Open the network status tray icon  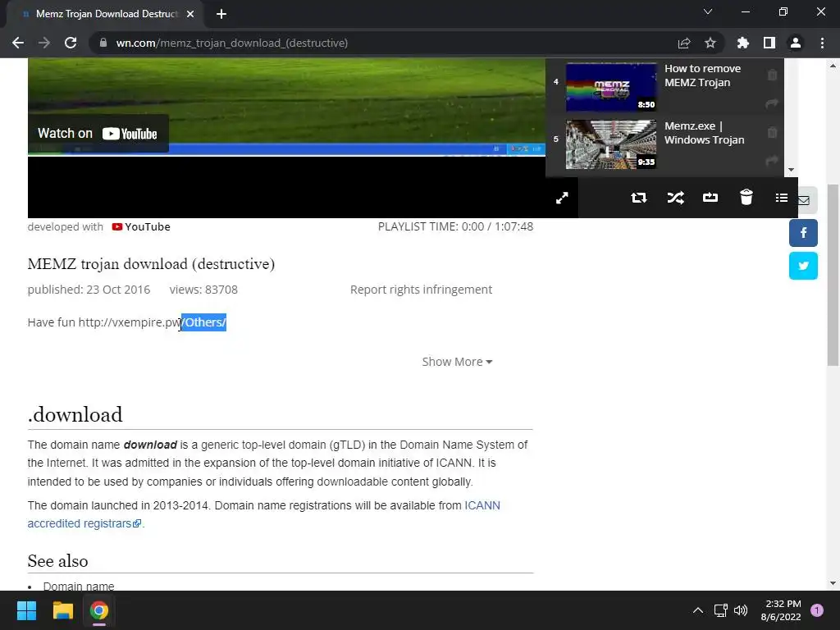point(720,610)
